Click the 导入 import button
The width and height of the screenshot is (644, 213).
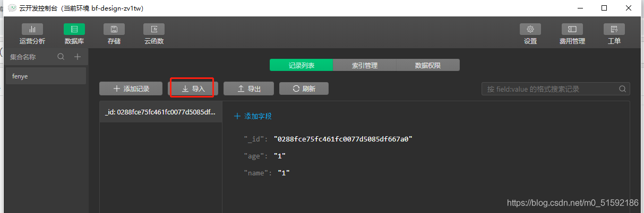coord(193,88)
